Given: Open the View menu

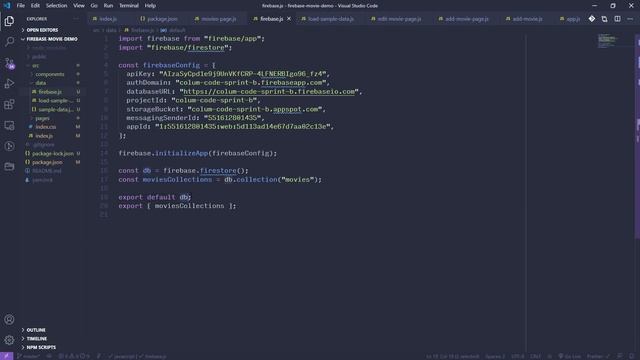Looking at the screenshot, I should (79, 6).
